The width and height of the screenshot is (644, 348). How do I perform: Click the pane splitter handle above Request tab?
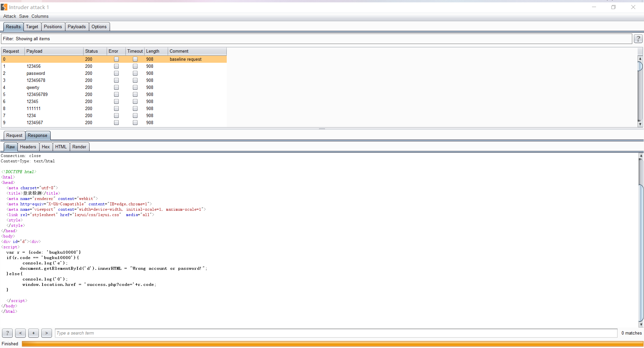[322, 129]
